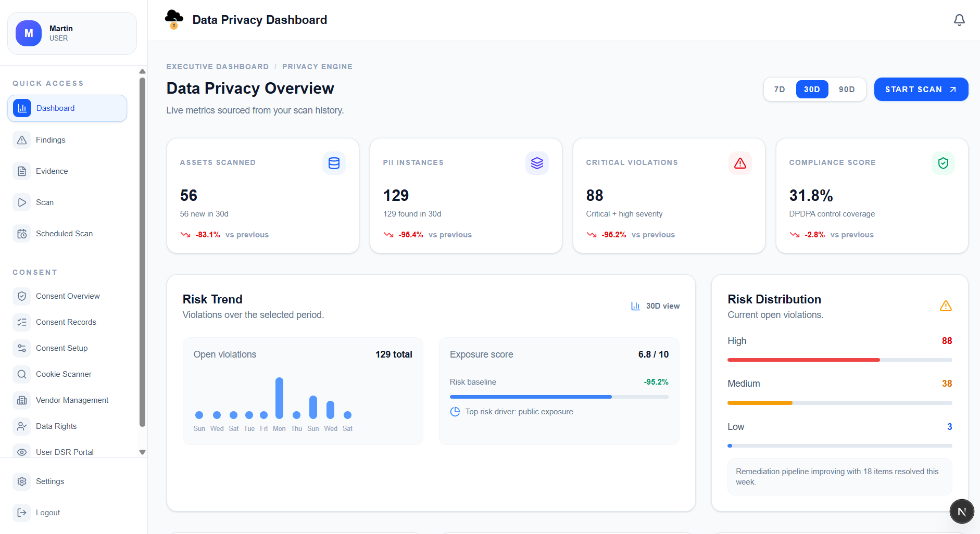Click the Scheduled Scan calendar icon
The image size is (980, 534).
point(22,234)
